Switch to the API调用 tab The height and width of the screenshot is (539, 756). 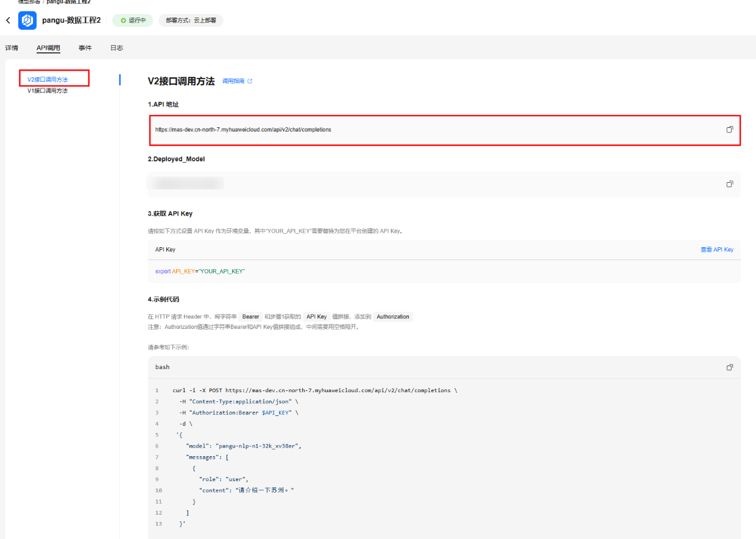pos(48,48)
